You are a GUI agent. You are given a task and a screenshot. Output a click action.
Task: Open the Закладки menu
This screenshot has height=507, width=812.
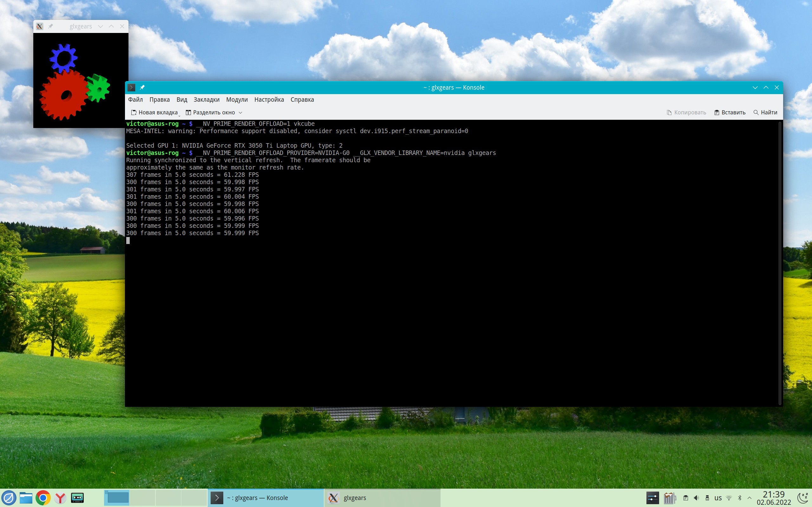206,99
